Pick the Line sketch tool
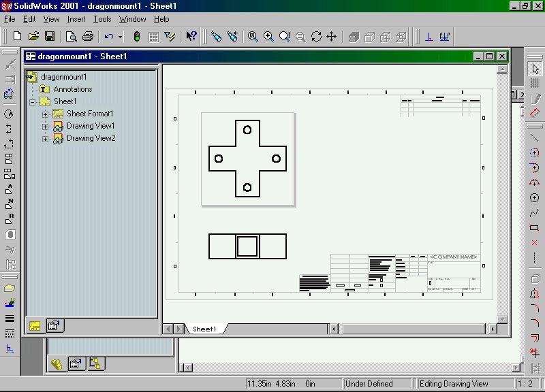545x392 pixels. pos(535,138)
